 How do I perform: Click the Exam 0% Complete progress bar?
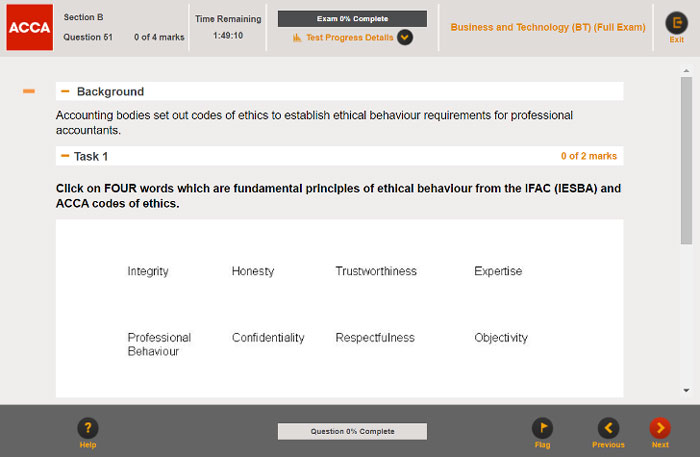[x=352, y=18]
